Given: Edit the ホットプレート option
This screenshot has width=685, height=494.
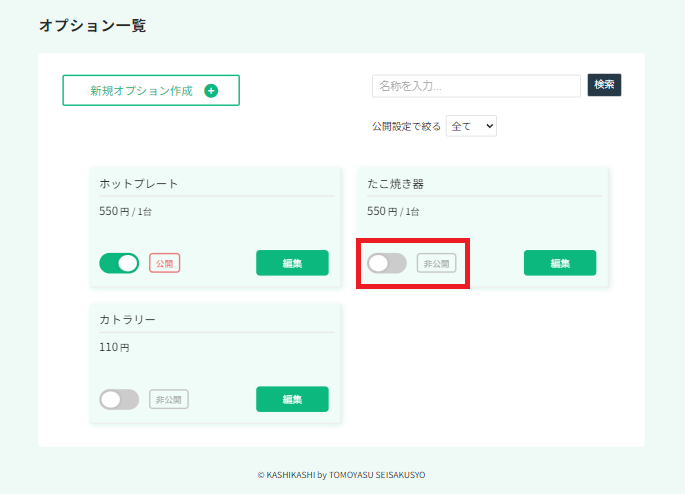Looking at the screenshot, I should tap(292, 263).
